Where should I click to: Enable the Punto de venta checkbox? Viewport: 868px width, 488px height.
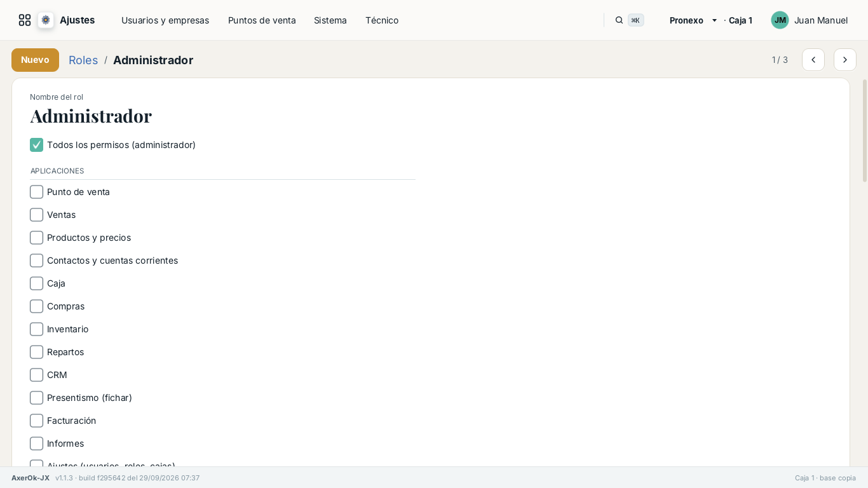click(36, 192)
